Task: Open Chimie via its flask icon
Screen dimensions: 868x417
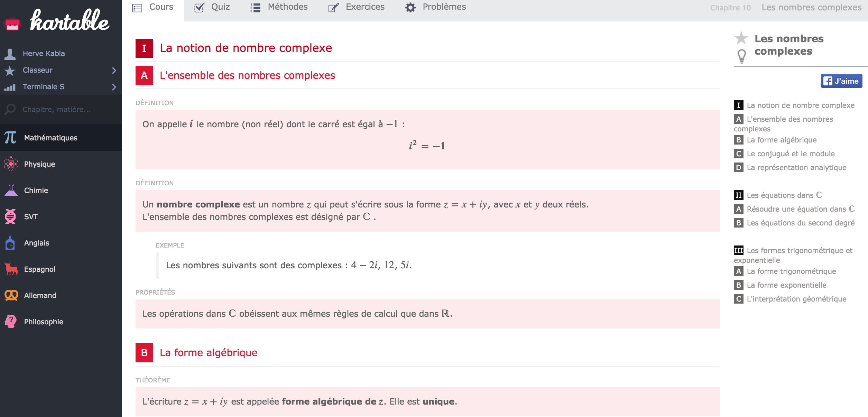Action: click(11, 190)
